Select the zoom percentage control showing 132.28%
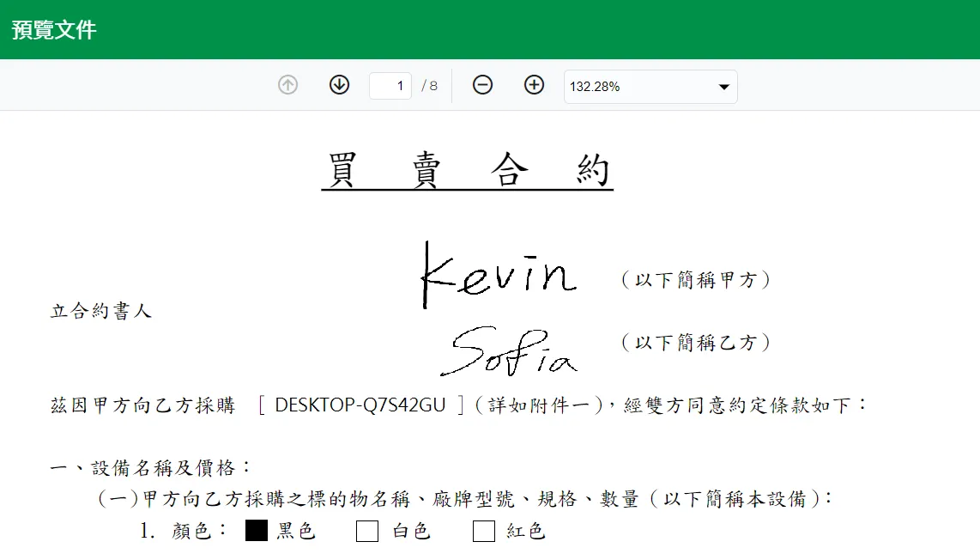 [x=650, y=86]
